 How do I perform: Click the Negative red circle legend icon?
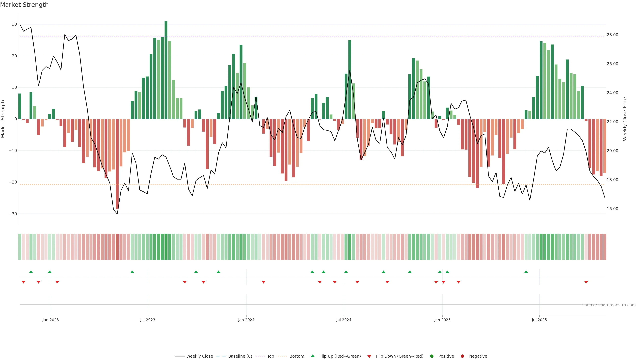(x=462, y=356)
